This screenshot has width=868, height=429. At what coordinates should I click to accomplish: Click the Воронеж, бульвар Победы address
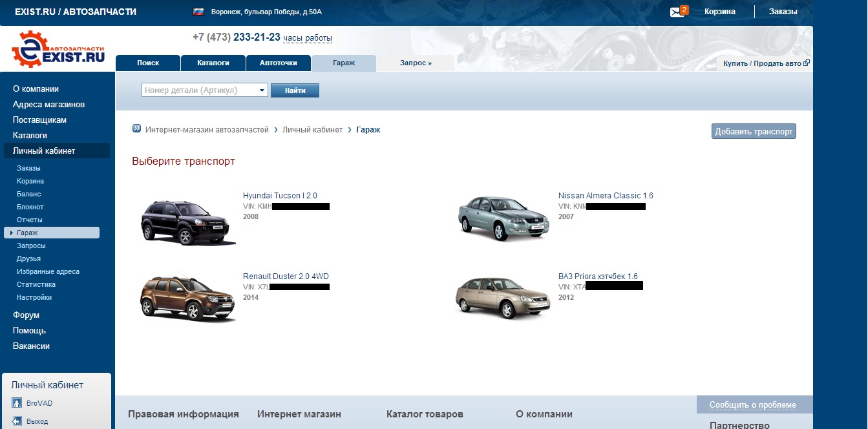tap(266, 12)
